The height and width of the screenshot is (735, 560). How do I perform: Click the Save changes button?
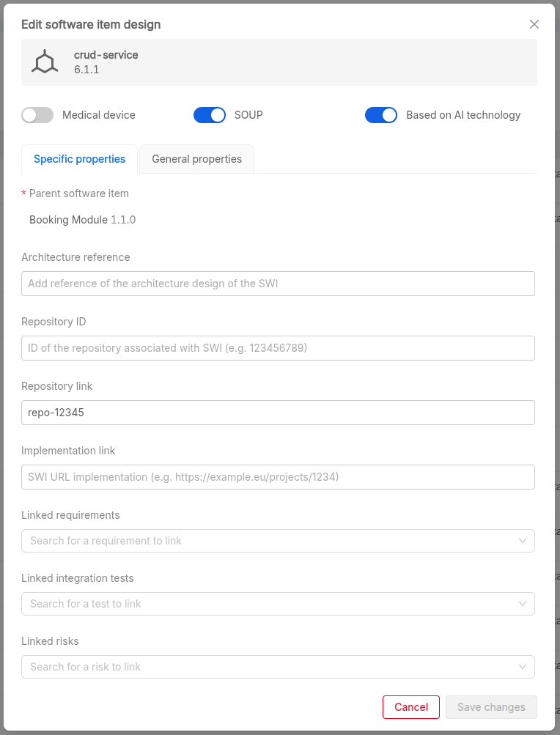click(491, 707)
